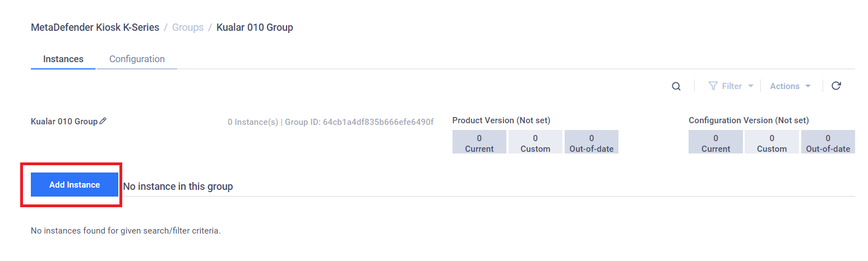Go to the Groups breadcrumb link

point(188,27)
